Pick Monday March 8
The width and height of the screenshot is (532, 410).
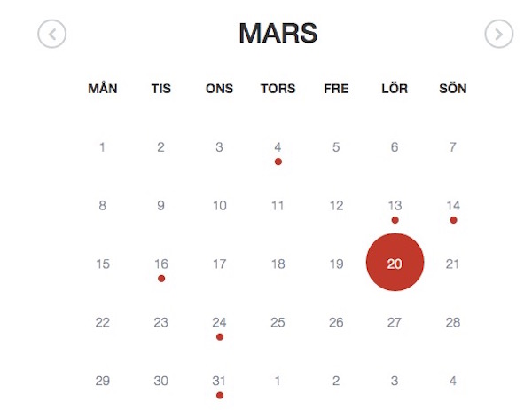click(103, 206)
